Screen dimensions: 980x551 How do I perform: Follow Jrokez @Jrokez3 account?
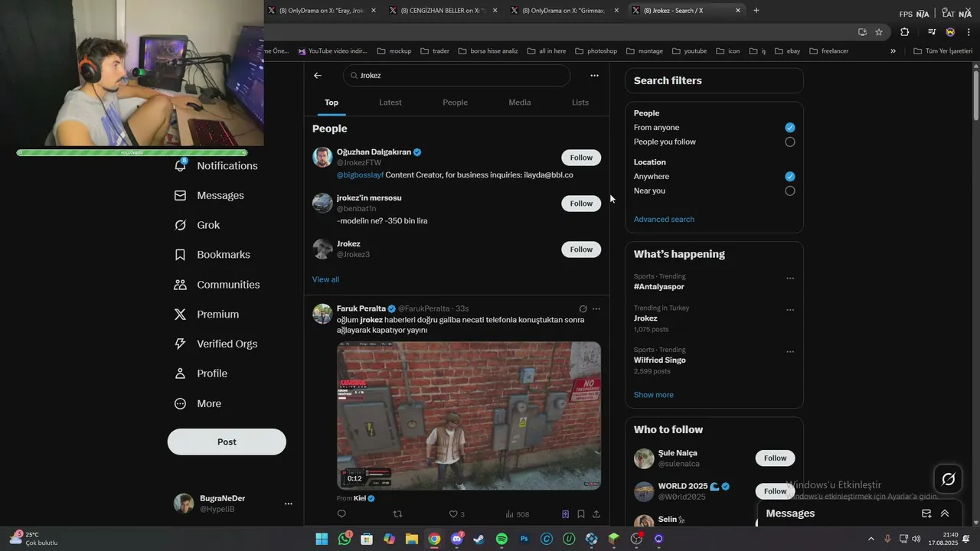coord(581,249)
